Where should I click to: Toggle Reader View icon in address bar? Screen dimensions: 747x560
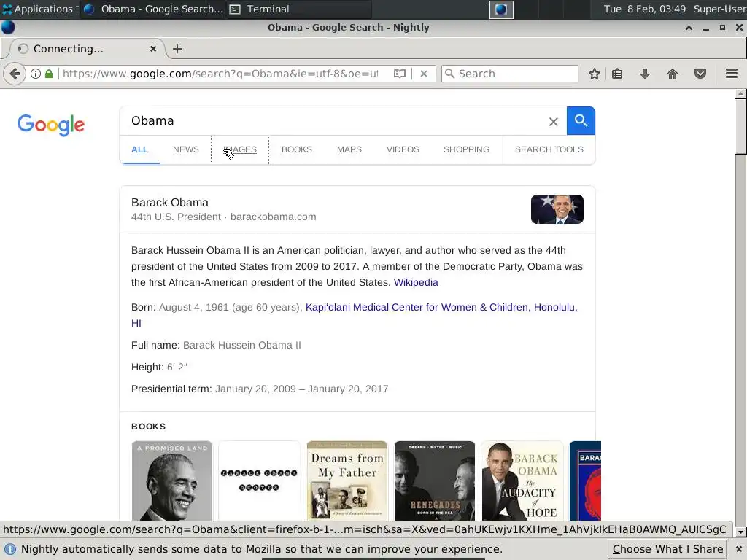coord(400,74)
